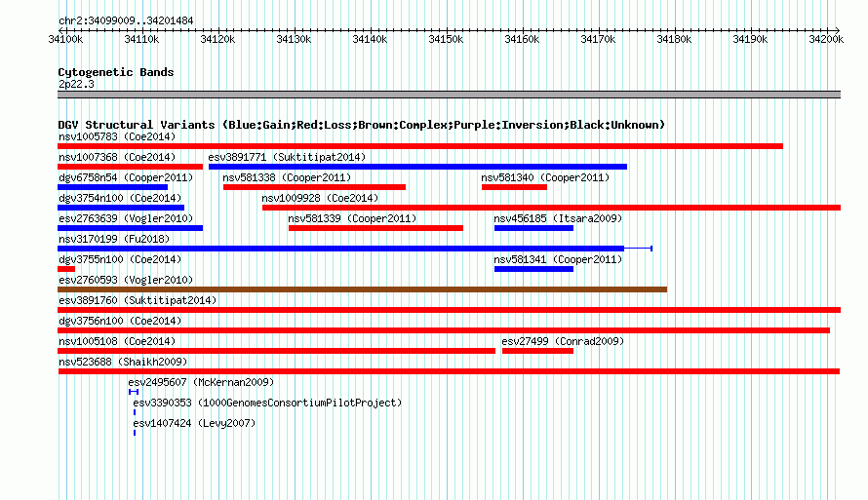Screen dimensions: 868x500
Task: Click the 34130k ruler tick
Action: (x=294, y=39)
